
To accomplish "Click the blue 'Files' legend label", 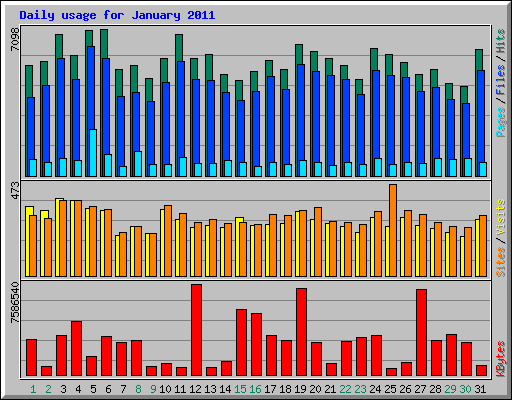I will point(501,80).
